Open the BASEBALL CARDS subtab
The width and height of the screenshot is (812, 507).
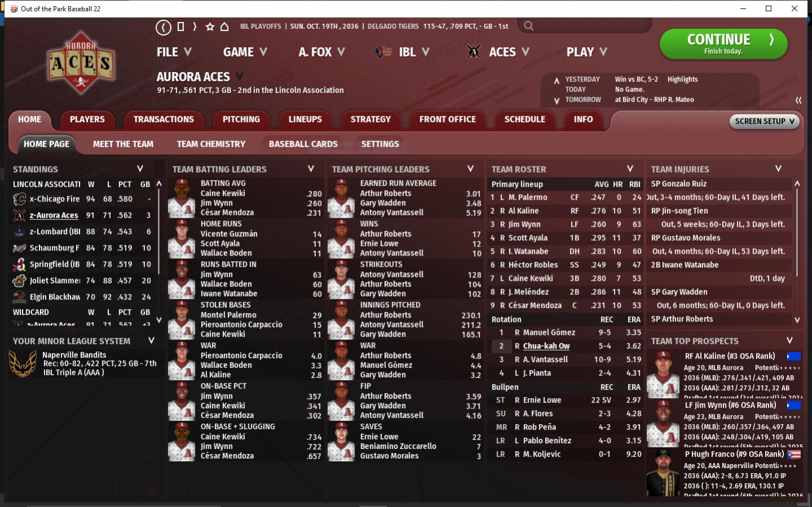coord(303,144)
